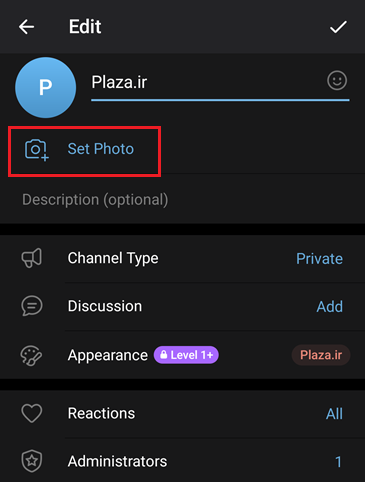The width and height of the screenshot is (365, 482).
Task: Click the Set Photo label
Action: pos(101,149)
